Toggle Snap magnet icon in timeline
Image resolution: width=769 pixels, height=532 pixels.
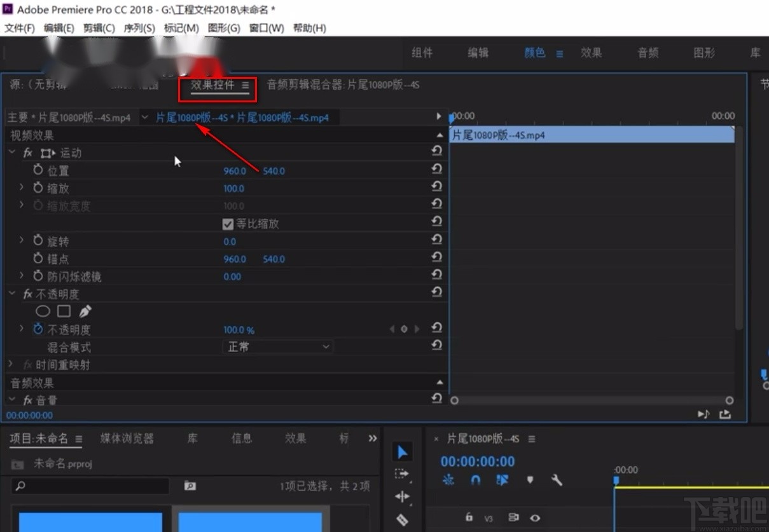[x=475, y=480]
